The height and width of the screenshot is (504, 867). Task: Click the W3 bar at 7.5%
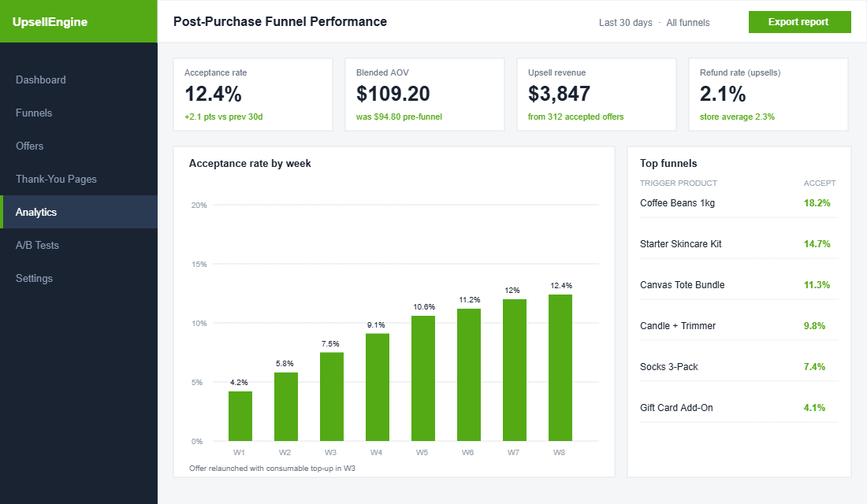[x=332, y=397]
